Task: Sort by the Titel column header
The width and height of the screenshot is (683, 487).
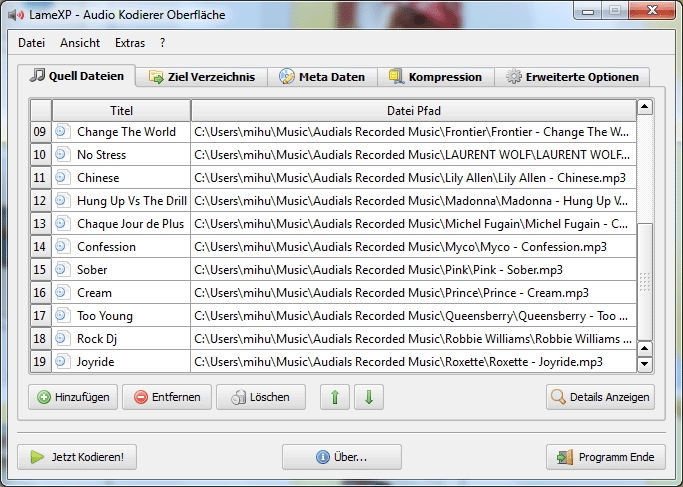Action: [121, 110]
